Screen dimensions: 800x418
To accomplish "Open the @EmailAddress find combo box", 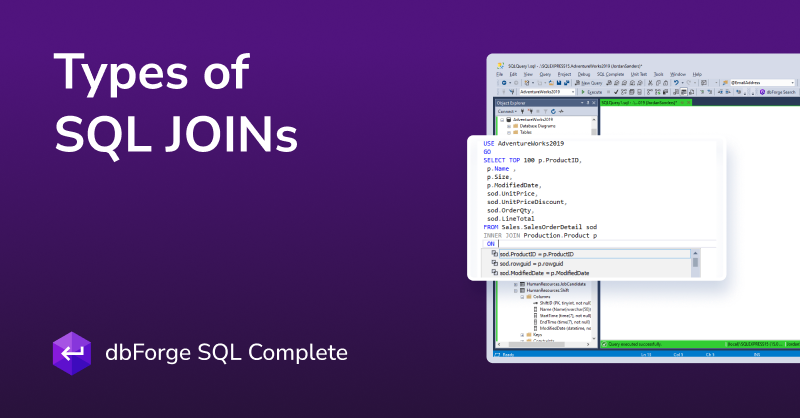I will 762,83.
